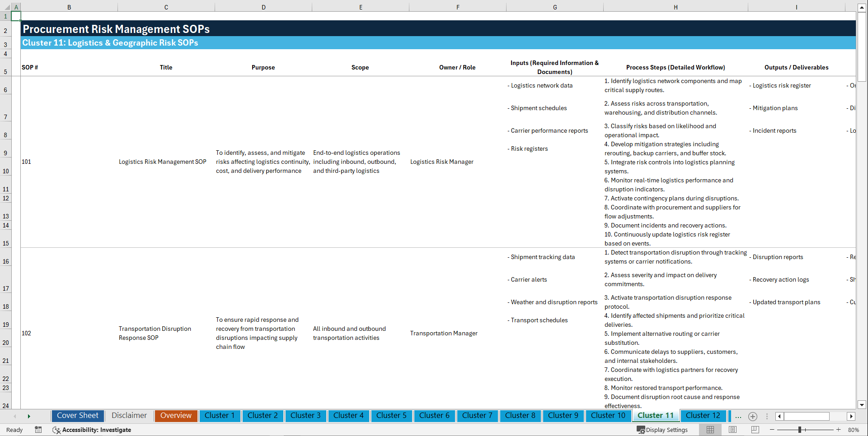Add a new sheet with plus icon
Viewport: 868px width, 436px height.
coord(753,416)
